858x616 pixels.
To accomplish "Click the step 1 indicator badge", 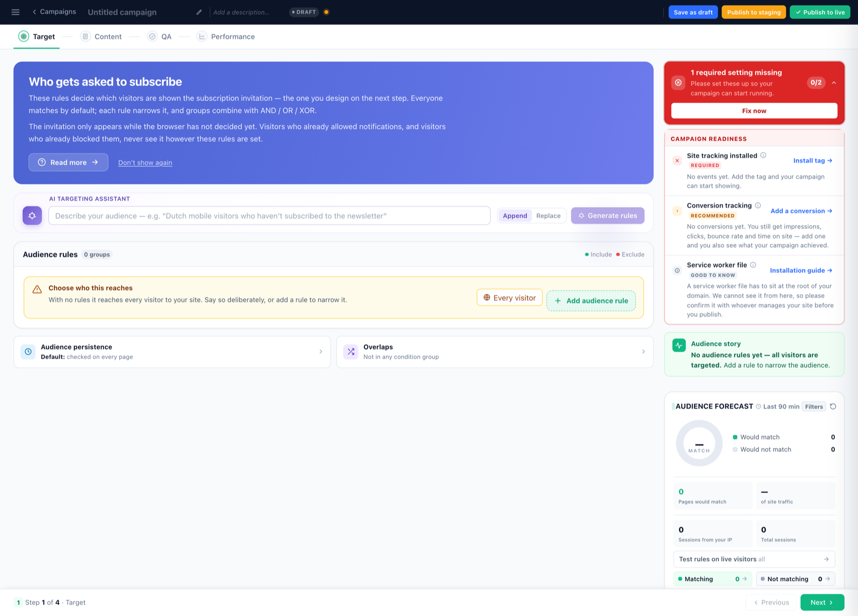I will point(18,602).
